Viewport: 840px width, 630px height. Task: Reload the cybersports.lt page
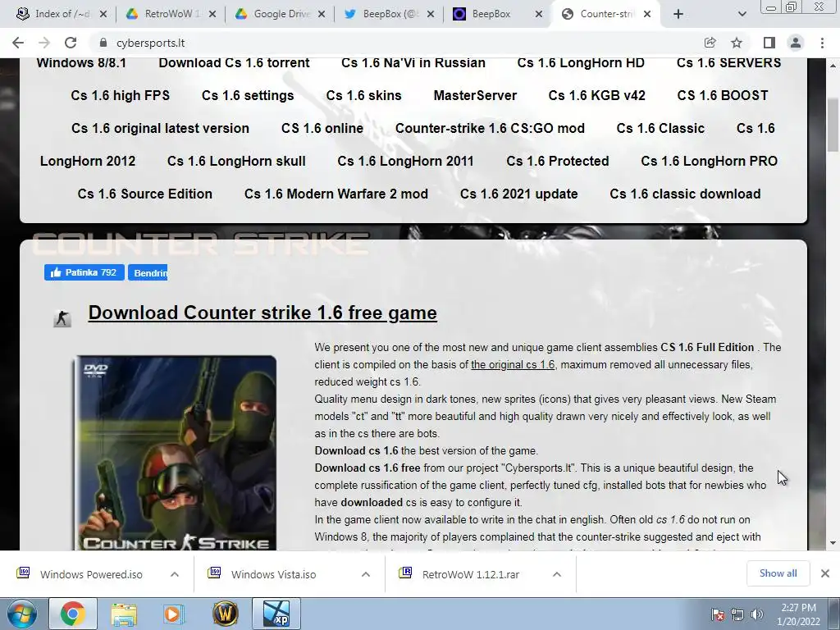click(x=71, y=43)
